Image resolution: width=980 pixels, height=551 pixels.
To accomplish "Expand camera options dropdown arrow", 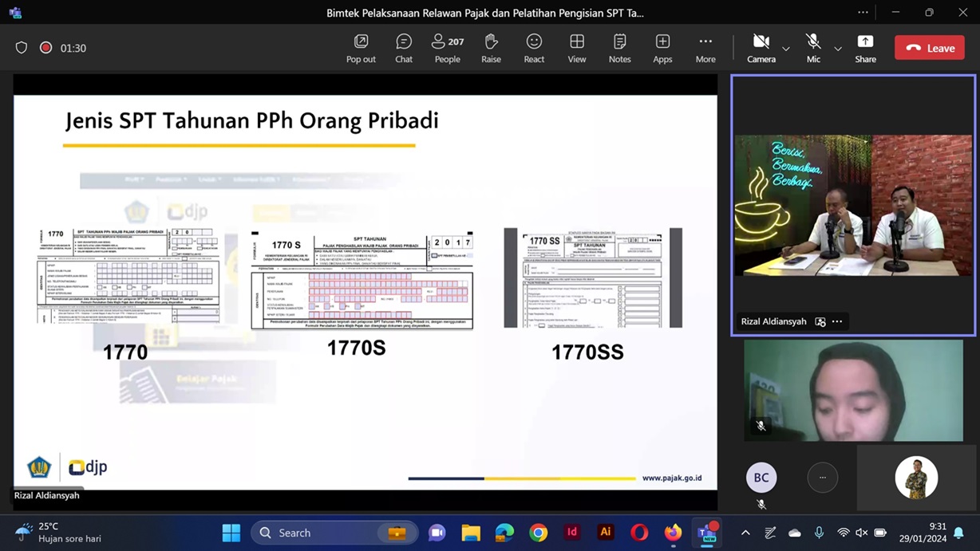I will click(x=786, y=49).
